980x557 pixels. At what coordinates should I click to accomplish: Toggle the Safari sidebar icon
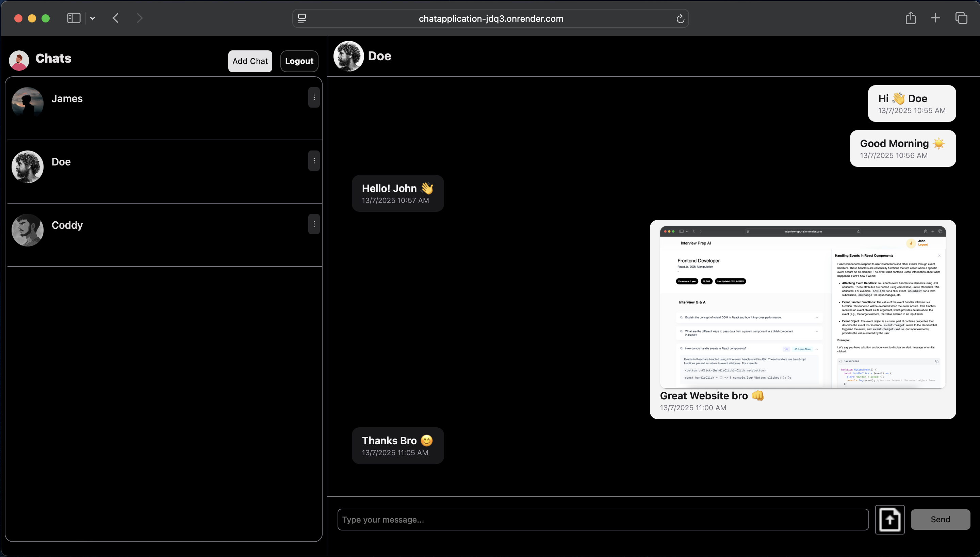[73, 18]
